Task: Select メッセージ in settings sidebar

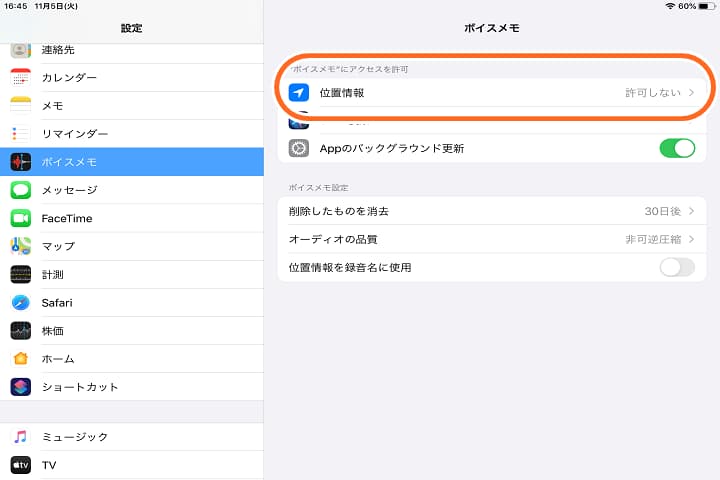Action: pyautogui.click(x=132, y=190)
